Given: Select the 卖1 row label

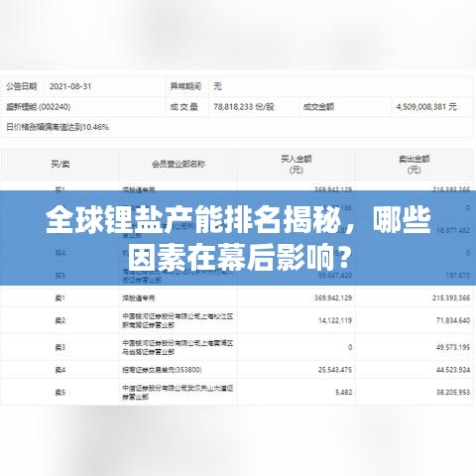Looking at the screenshot, I should click(x=60, y=298).
